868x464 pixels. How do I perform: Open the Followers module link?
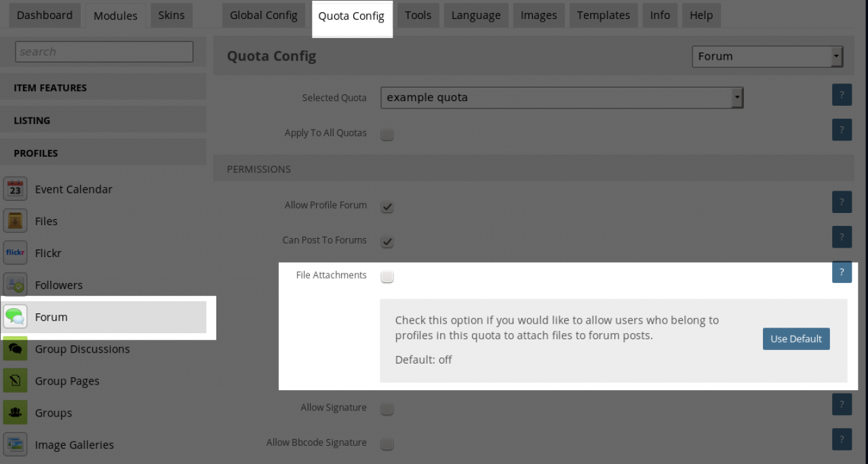click(x=59, y=285)
